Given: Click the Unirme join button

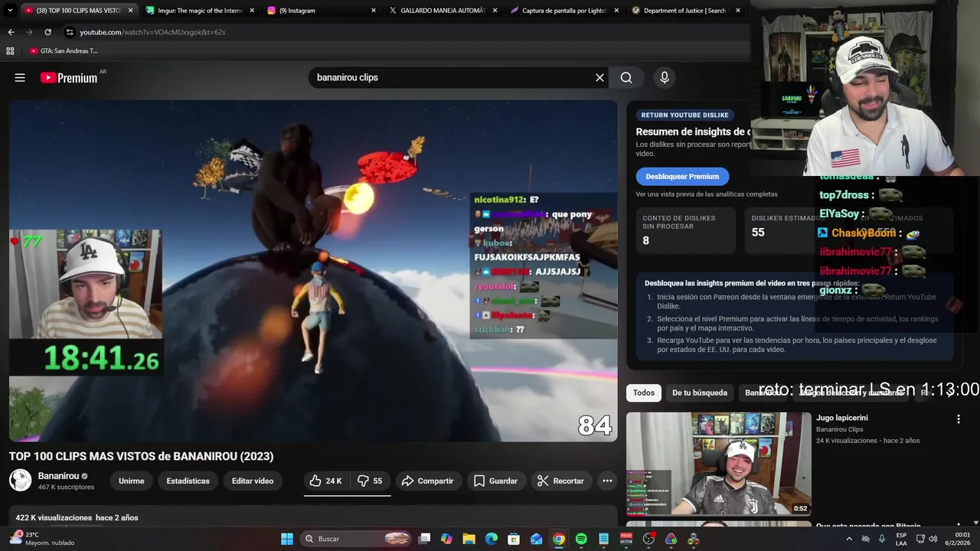Looking at the screenshot, I should (131, 481).
